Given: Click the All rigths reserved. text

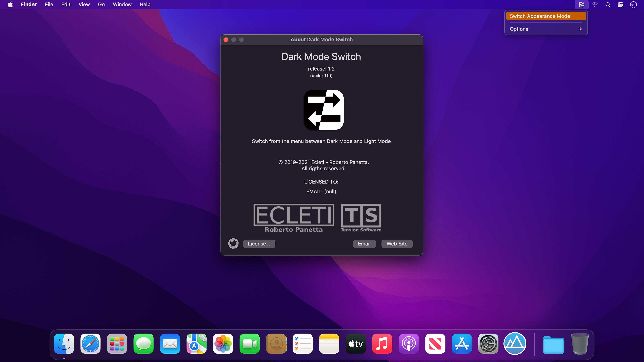Looking at the screenshot, I should tap(324, 169).
